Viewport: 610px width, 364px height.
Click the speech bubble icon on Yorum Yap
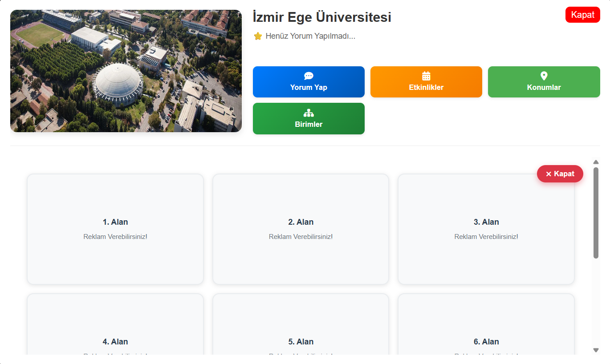tap(309, 76)
